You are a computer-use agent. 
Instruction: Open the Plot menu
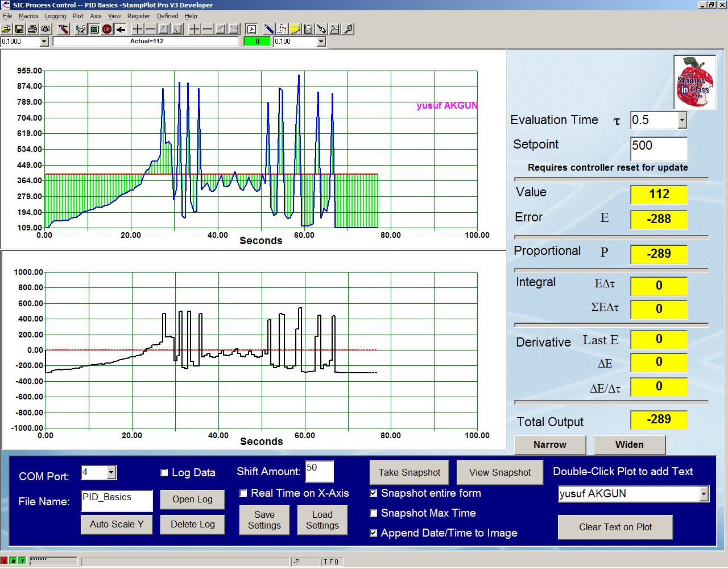pos(78,16)
